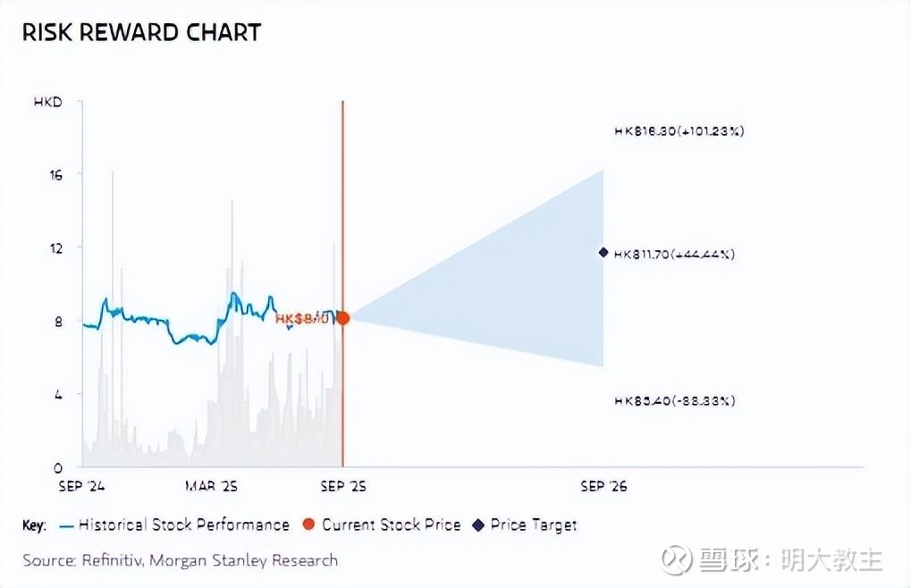Click the SEP '25 axis label
Viewport: 910px width, 588px height.
(342, 486)
